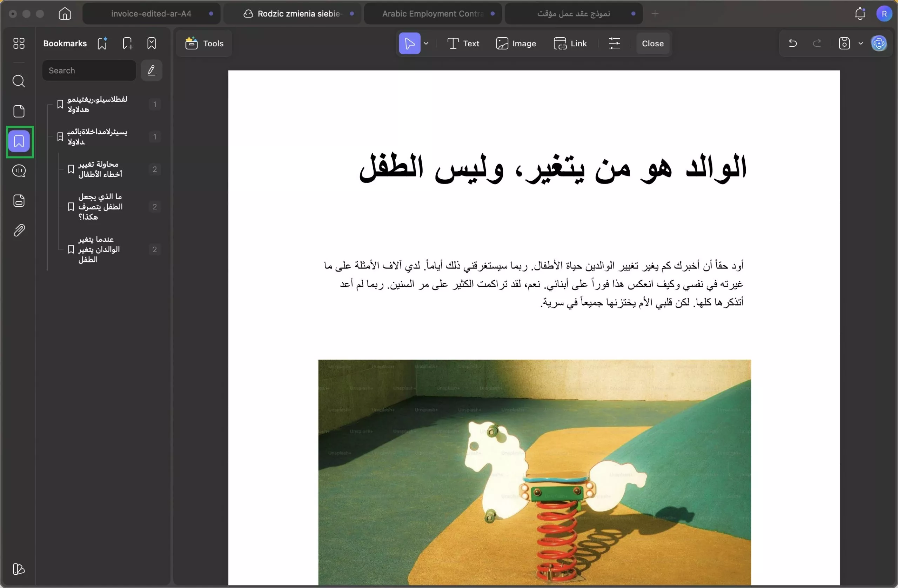Click Close to exit editing mode
The height and width of the screenshot is (588, 898).
pyautogui.click(x=652, y=44)
